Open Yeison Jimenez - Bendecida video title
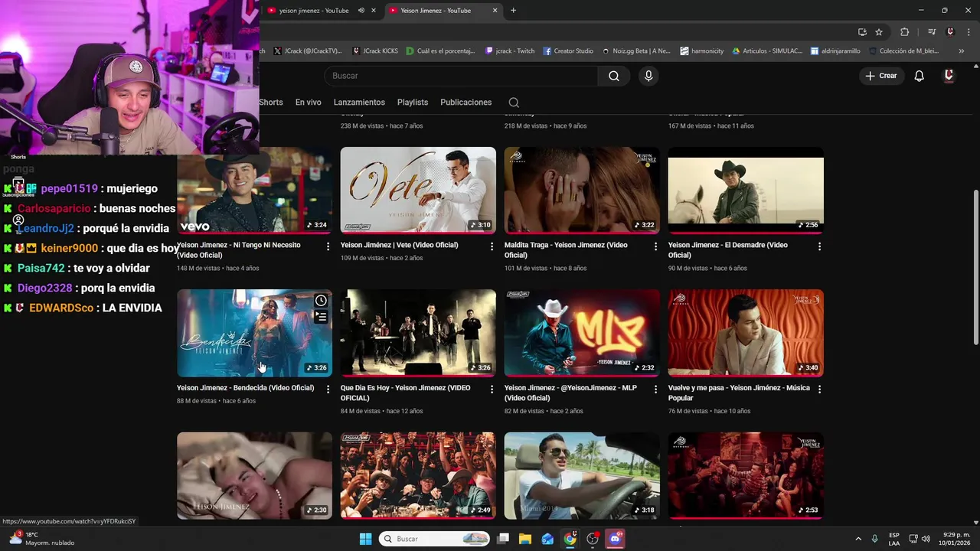 245,388
